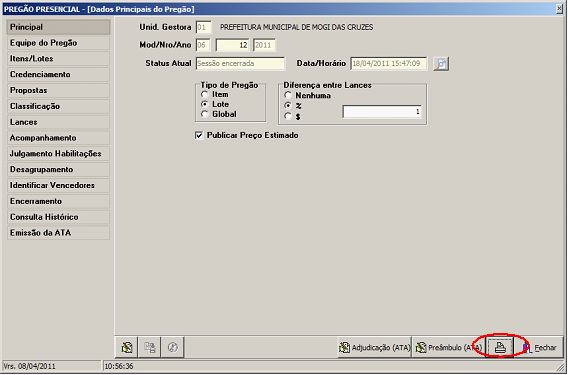Choose the $ radio for Diferença entre Lances
The height and width of the screenshot is (375, 568).
point(288,117)
